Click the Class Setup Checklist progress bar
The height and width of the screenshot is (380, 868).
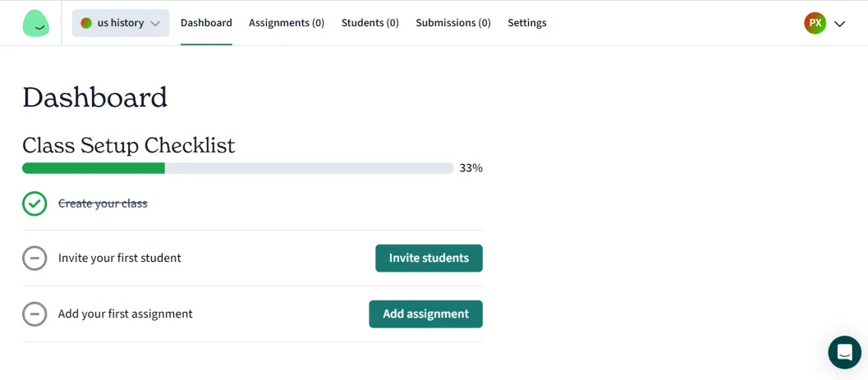coord(238,168)
